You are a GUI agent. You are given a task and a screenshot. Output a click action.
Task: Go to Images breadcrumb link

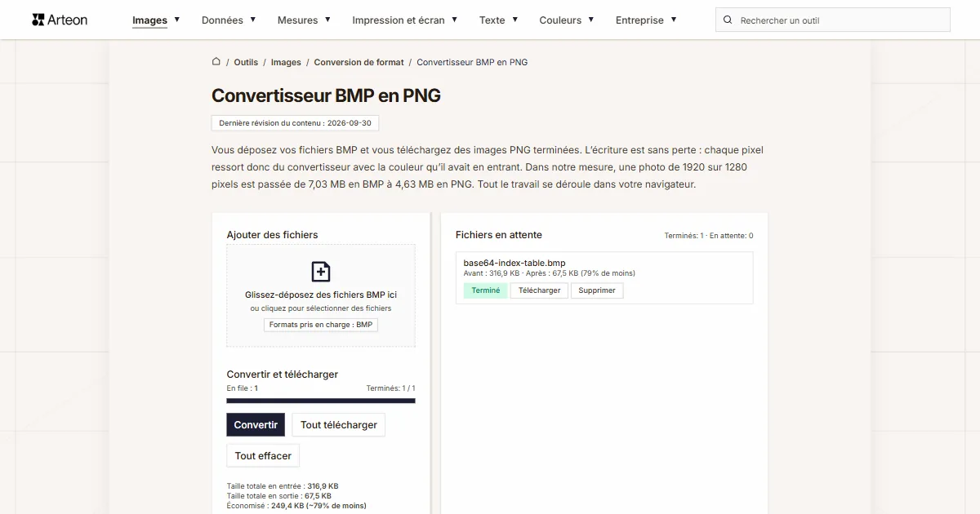point(286,62)
